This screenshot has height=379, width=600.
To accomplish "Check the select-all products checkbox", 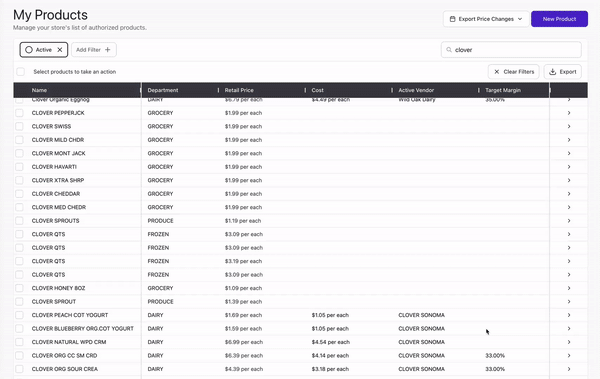I will click(x=21, y=72).
